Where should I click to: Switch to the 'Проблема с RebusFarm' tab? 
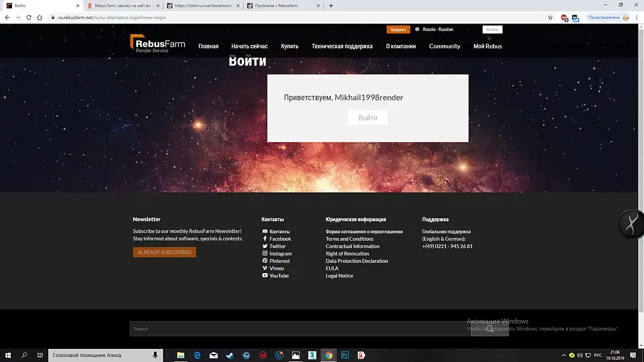(283, 6)
